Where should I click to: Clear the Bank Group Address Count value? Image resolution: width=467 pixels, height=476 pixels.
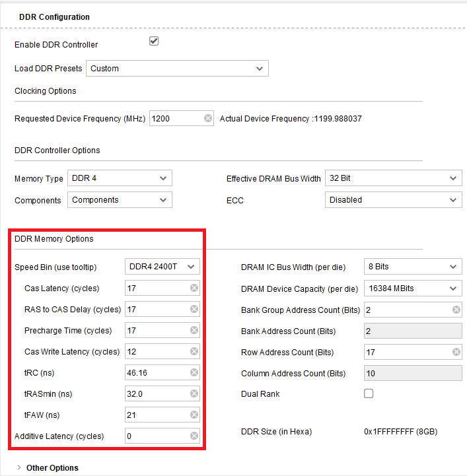456,310
